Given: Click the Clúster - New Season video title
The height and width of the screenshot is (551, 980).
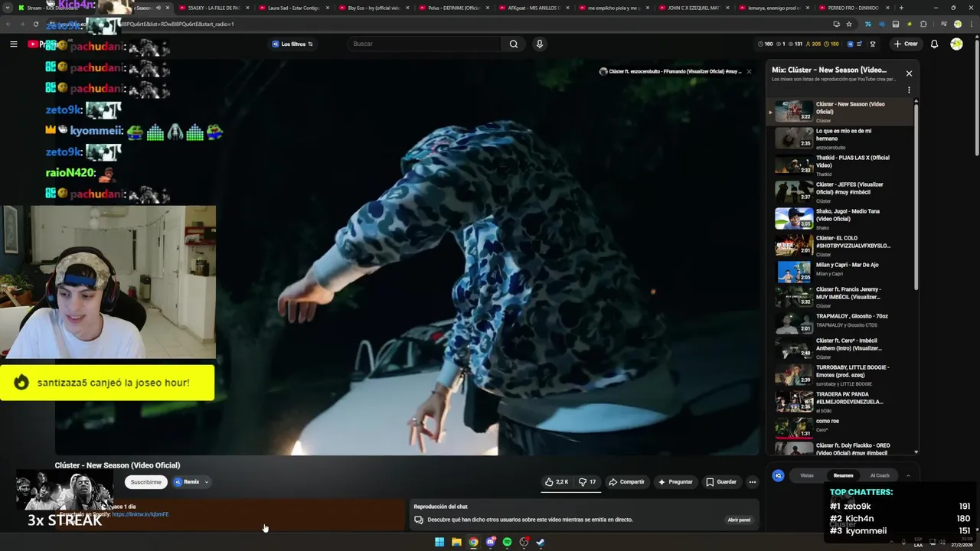Looking at the screenshot, I should [117, 465].
